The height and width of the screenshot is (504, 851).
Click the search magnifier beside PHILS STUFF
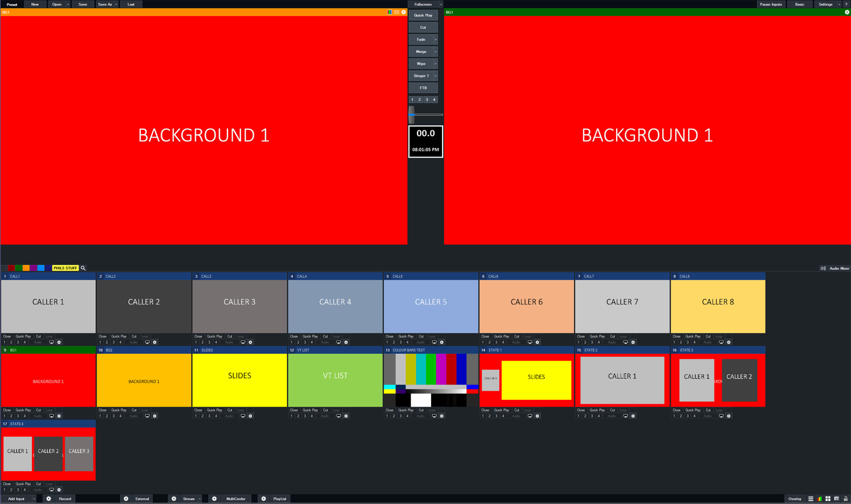coord(83,268)
